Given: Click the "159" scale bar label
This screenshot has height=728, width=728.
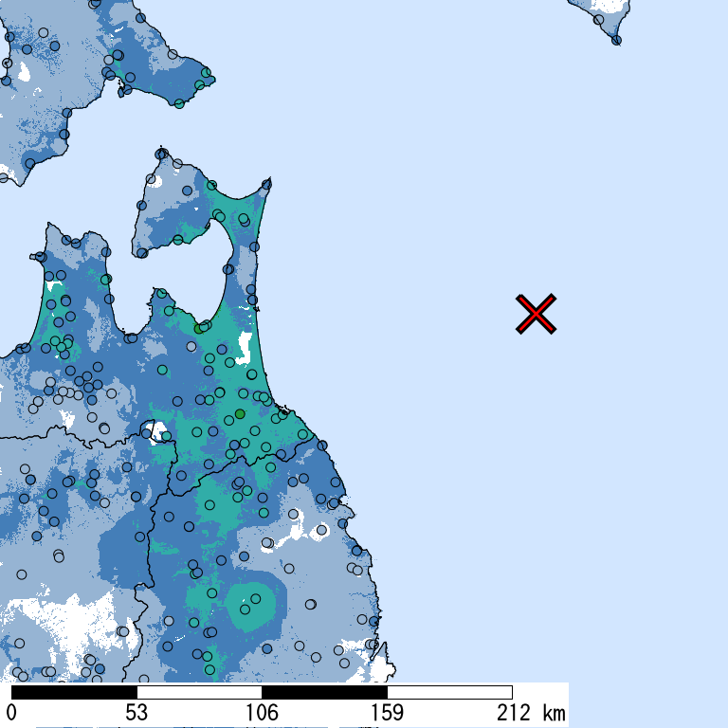Looking at the screenshot, I should pyautogui.click(x=387, y=713).
